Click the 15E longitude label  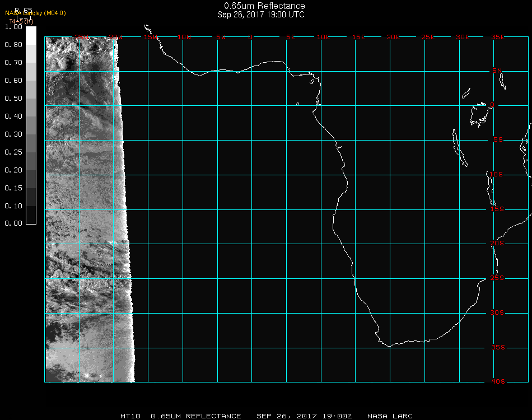[x=359, y=37]
